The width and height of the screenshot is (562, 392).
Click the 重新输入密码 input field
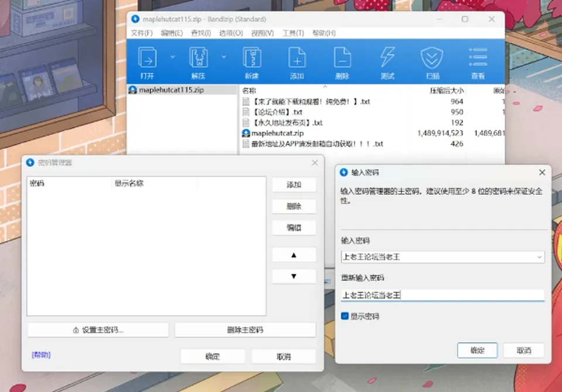coord(443,295)
